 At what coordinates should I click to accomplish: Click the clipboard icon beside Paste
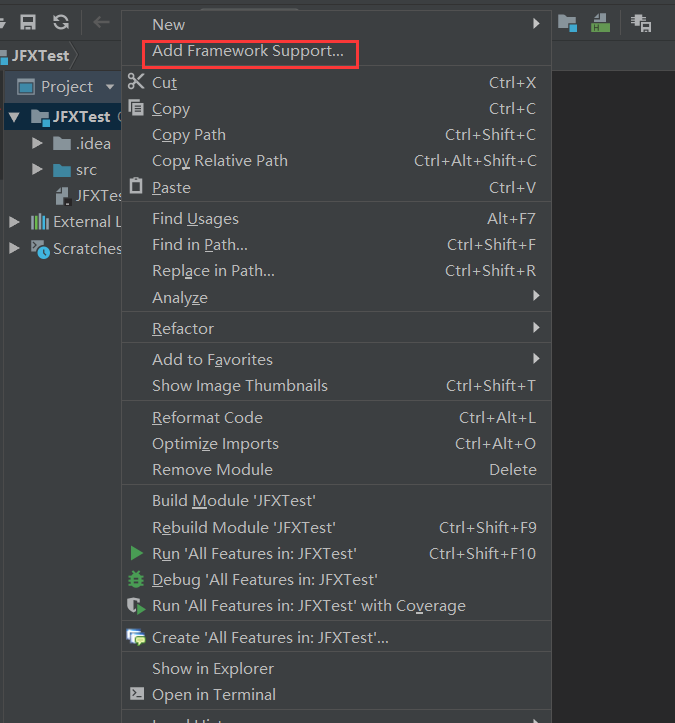pos(136,186)
